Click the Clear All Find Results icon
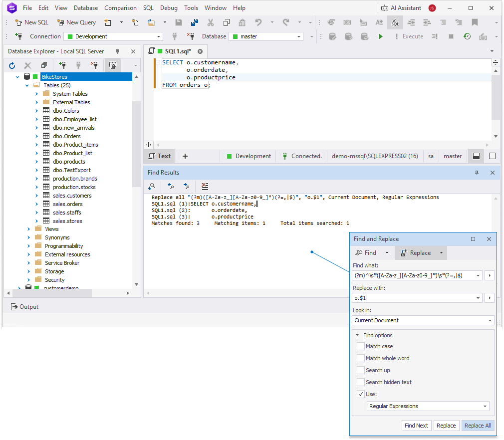Screen dimensions: 504x440 205,186
